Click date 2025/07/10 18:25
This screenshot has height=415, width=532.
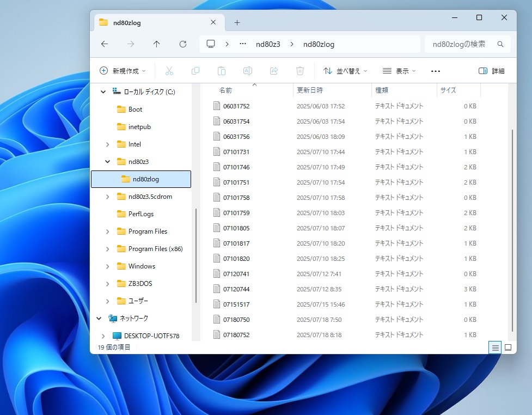click(x=321, y=259)
